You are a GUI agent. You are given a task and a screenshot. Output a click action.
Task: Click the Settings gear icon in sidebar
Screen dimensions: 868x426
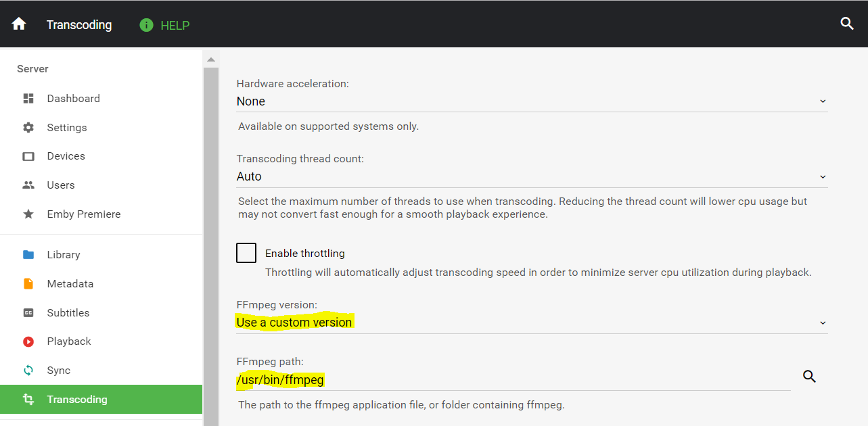[x=28, y=128]
